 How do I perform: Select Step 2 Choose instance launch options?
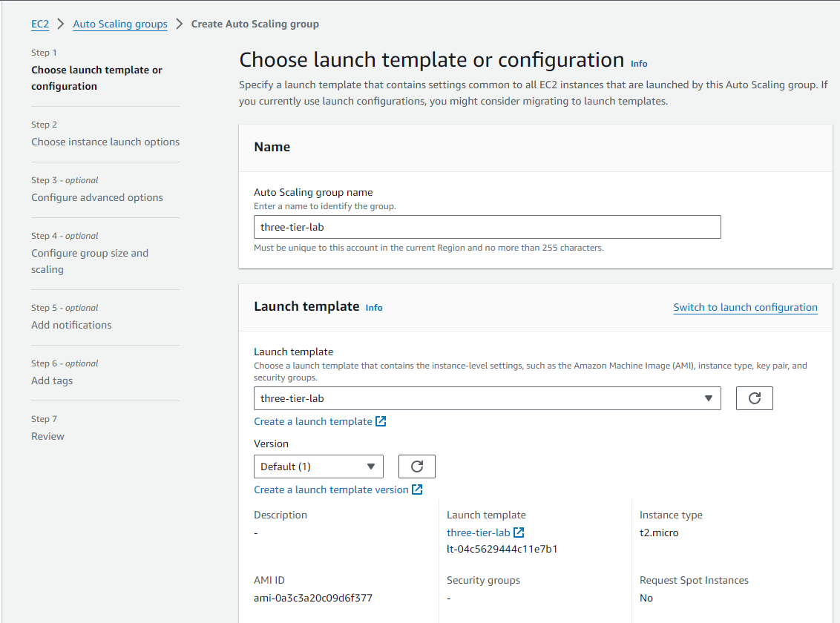coord(105,142)
